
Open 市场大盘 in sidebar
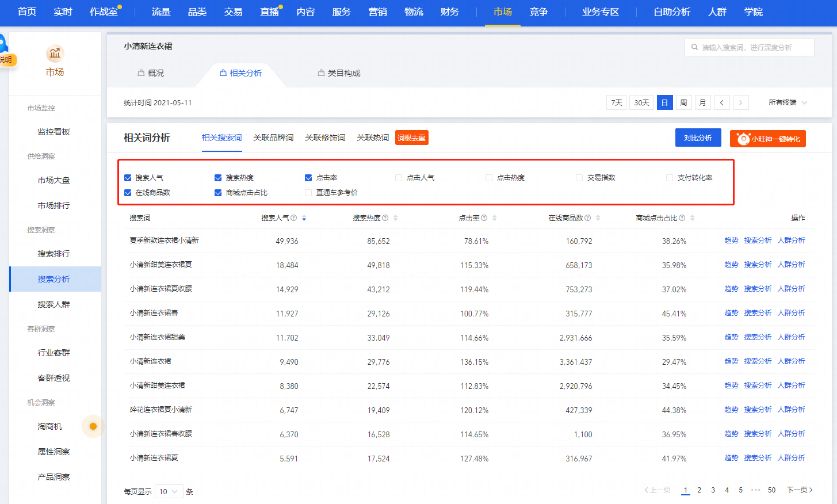point(54,180)
